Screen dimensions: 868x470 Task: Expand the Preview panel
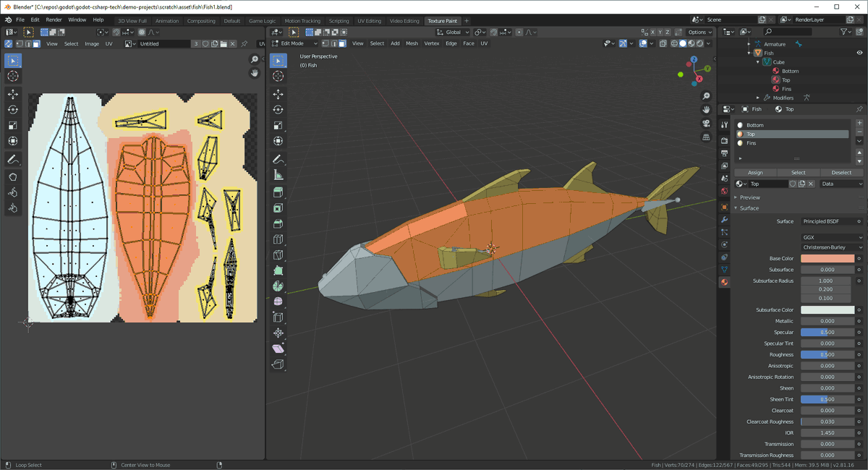point(749,197)
